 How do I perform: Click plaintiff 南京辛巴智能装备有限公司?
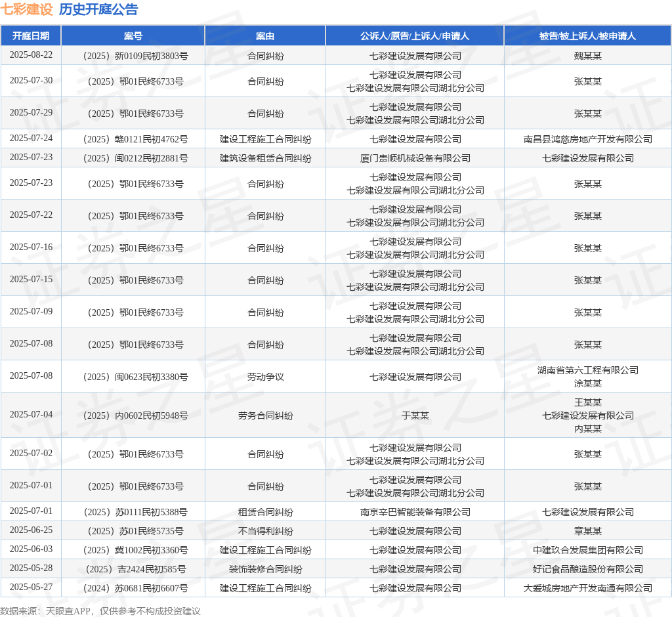[415, 512]
